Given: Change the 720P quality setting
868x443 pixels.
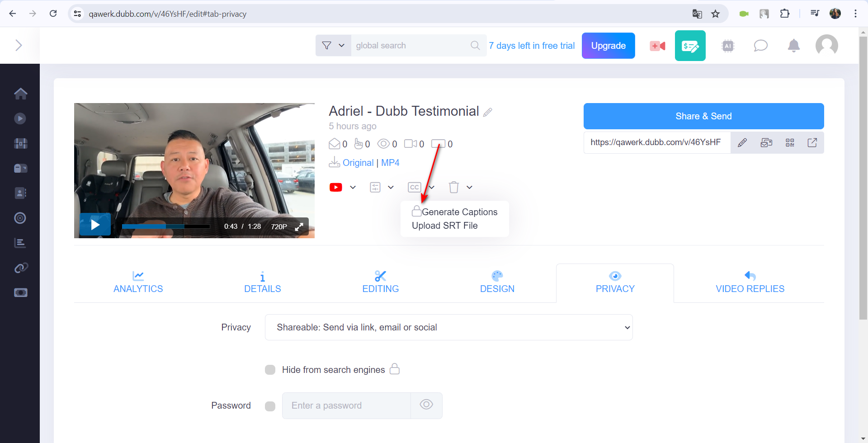Looking at the screenshot, I should [x=279, y=226].
